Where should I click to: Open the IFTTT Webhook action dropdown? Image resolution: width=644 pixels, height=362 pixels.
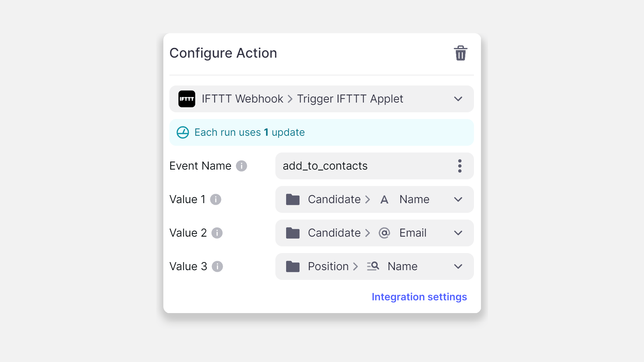[458, 99]
